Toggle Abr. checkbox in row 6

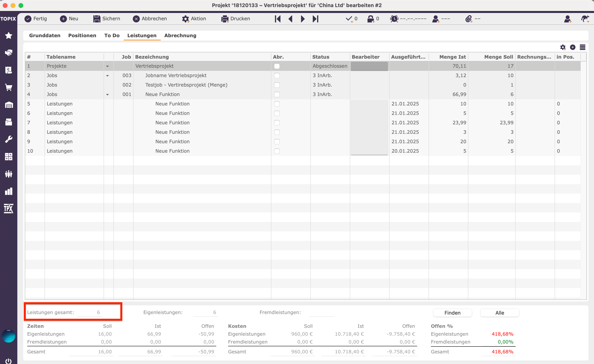[x=277, y=113]
